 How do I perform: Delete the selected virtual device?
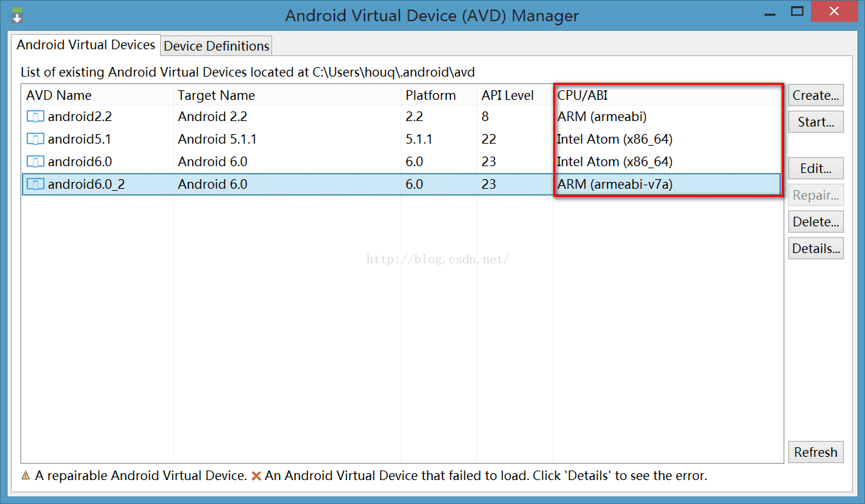pyautogui.click(x=816, y=222)
